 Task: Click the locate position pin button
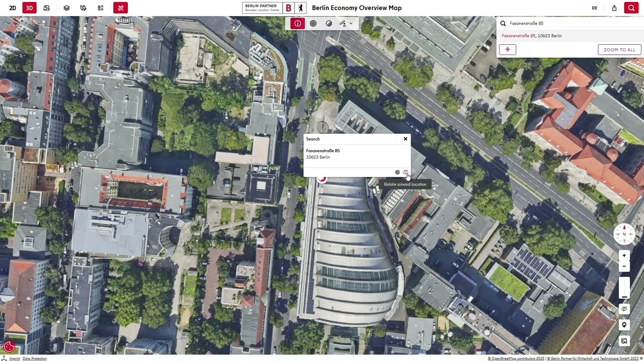pos(624,325)
